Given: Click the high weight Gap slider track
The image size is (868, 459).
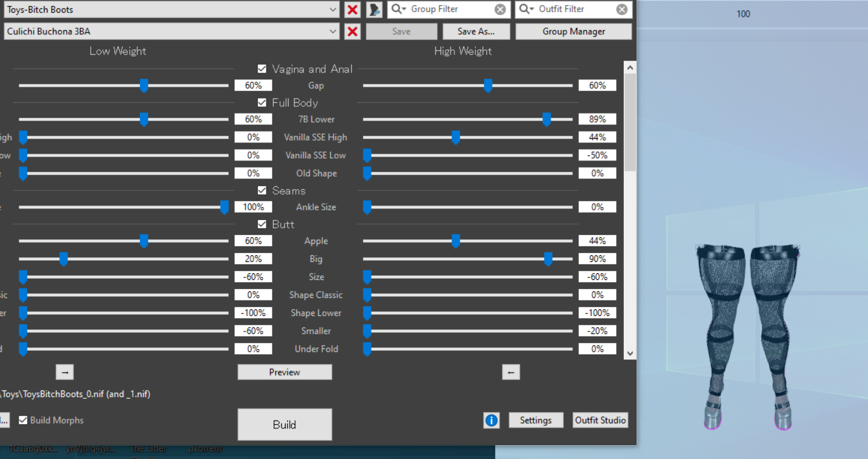Looking at the screenshot, I should [468, 85].
